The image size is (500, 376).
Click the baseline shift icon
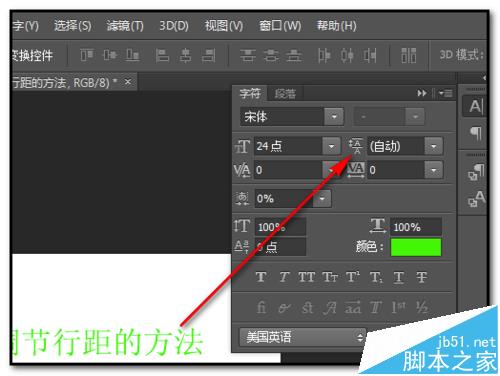pyautogui.click(x=241, y=246)
